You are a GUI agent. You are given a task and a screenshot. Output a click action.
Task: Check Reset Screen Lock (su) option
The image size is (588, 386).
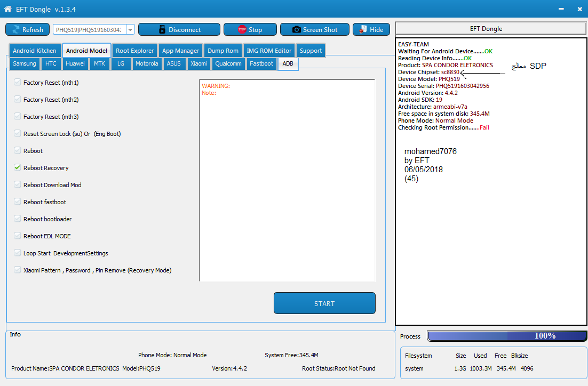coord(17,133)
